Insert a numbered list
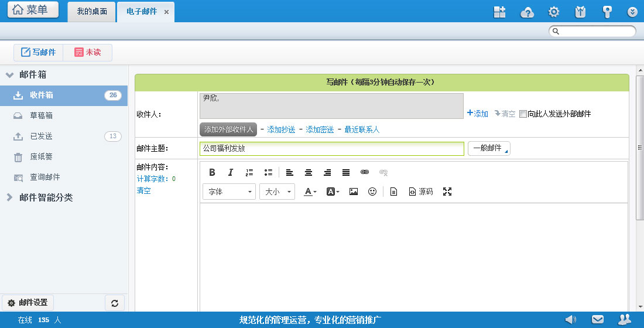Viewport: 644px width, 328px height. point(249,172)
